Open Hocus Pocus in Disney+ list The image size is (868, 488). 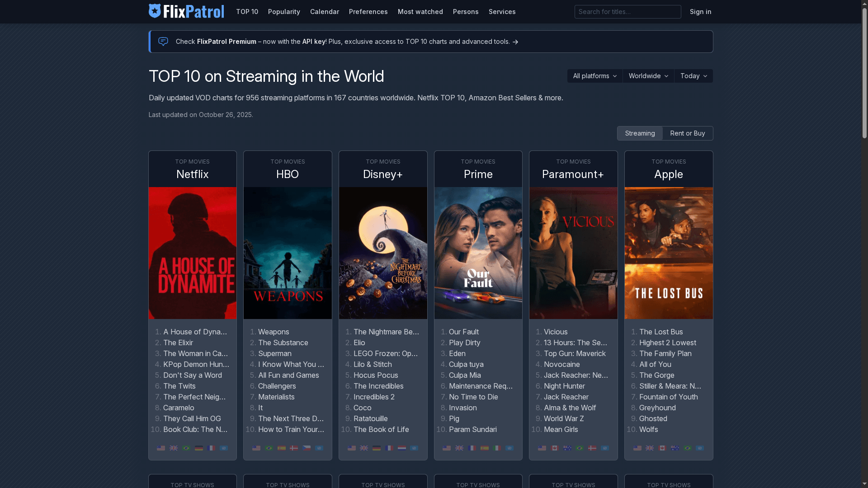point(376,375)
